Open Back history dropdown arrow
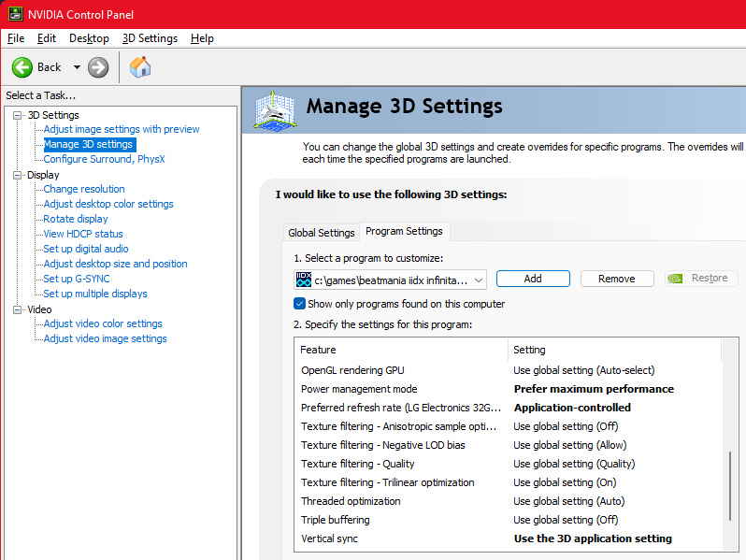The height and width of the screenshot is (560, 746). tap(77, 67)
